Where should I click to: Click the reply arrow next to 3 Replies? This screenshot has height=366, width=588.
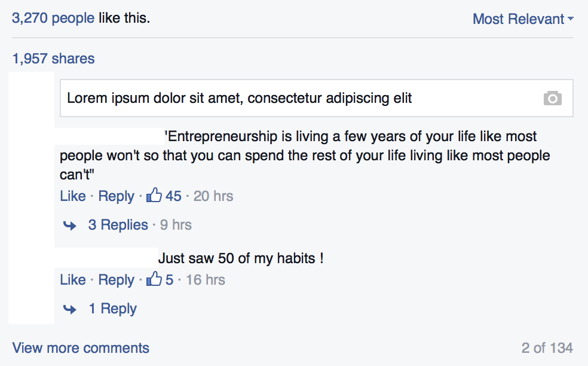coord(69,225)
